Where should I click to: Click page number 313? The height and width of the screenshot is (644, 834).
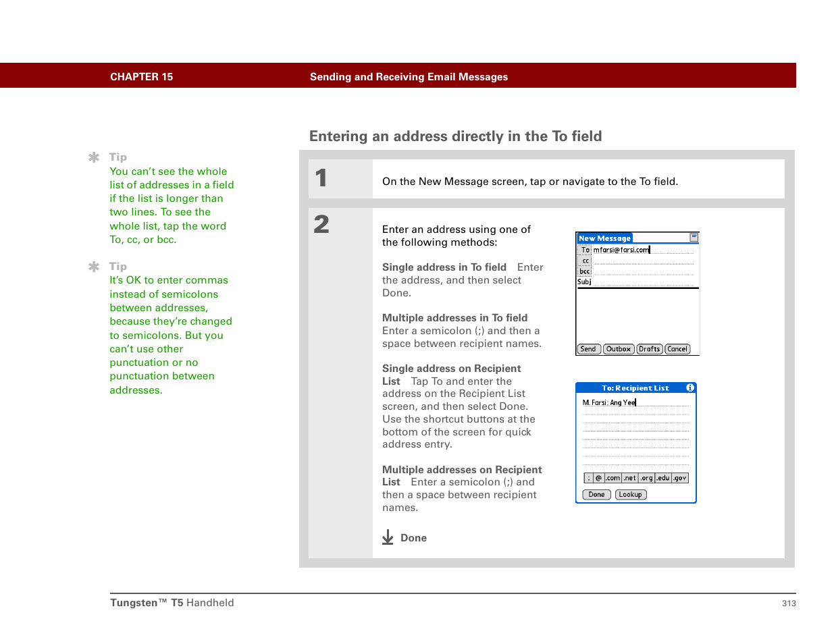coord(789,603)
